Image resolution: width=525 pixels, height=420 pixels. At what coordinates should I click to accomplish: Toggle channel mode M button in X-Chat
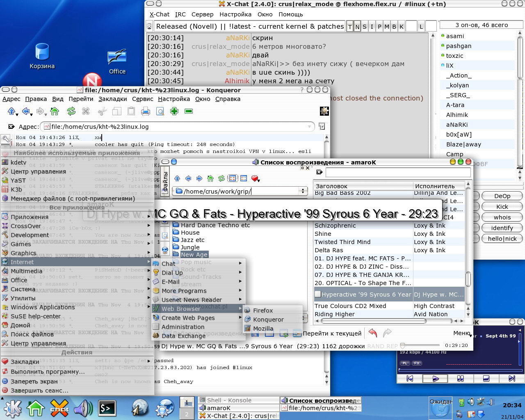[x=387, y=27]
